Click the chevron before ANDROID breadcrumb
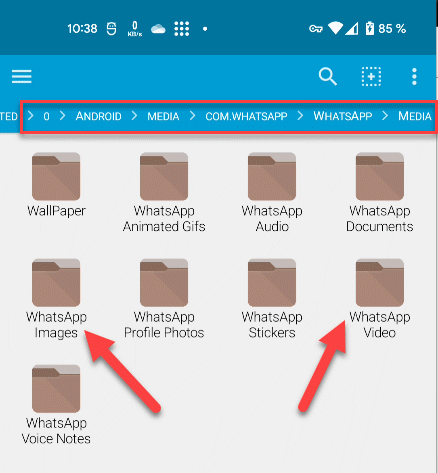Viewport: 438px width, 473px height. click(x=62, y=116)
